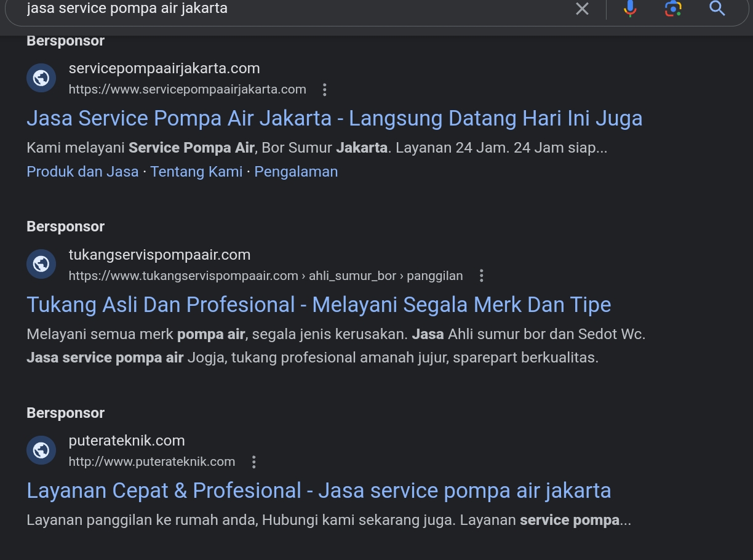The height and width of the screenshot is (560, 753).
Task: Clear the search query with the X icon
Action: (582, 9)
